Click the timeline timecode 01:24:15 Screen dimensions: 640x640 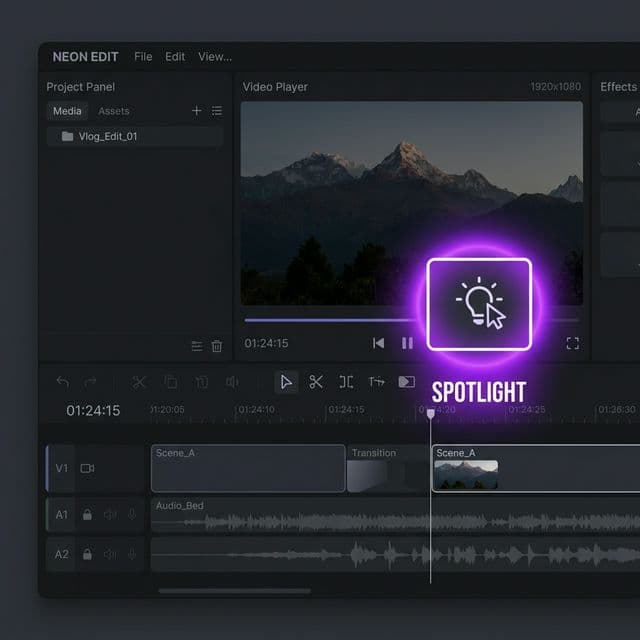(93, 411)
